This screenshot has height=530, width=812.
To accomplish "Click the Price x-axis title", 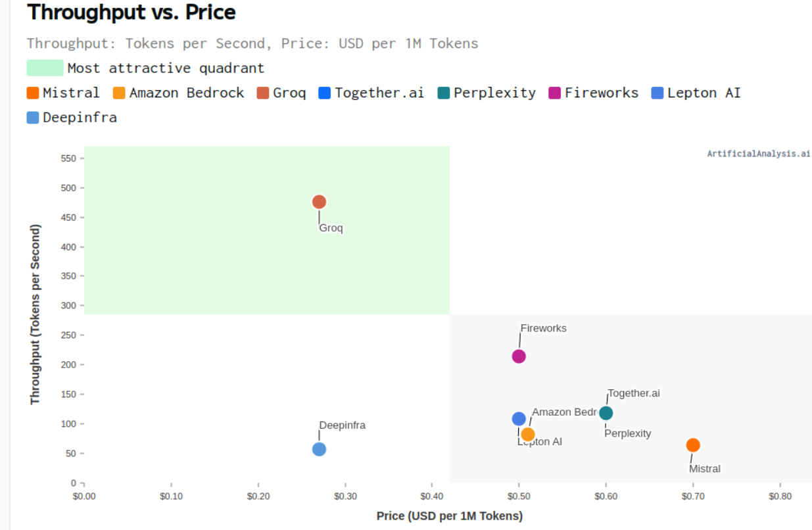I will (x=449, y=516).
